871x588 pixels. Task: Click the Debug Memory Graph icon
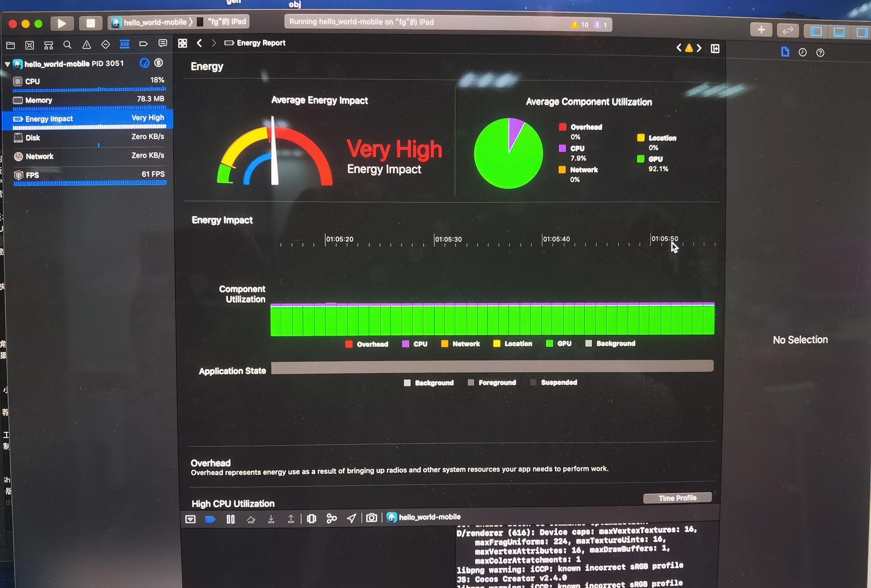coord(332,518)
